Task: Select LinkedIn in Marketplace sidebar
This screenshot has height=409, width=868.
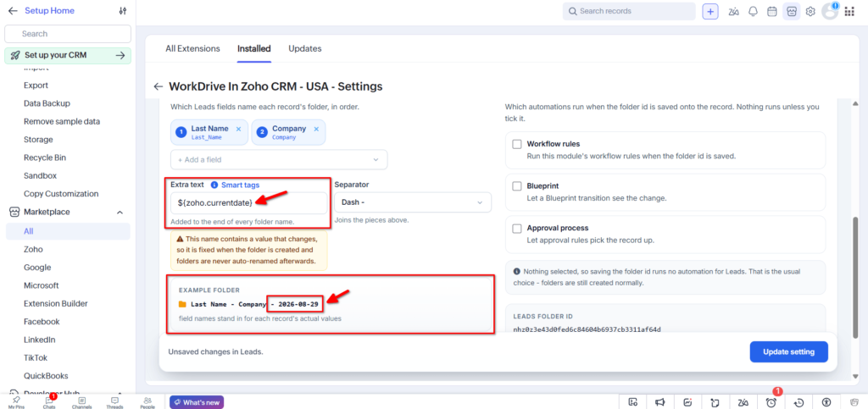Action: click(x=39, y=340)
